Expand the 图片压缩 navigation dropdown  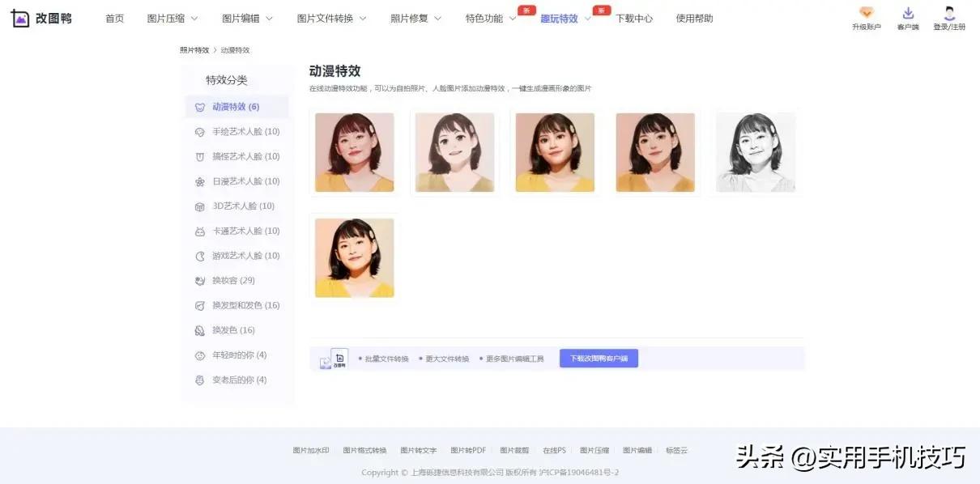[168, 18]
